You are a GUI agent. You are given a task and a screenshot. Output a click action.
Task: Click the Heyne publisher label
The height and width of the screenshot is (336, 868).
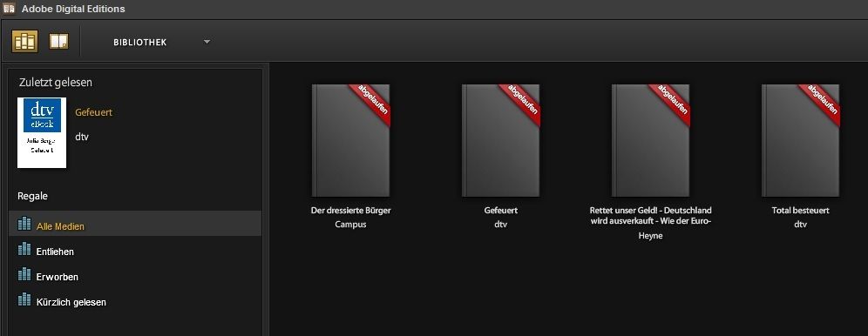pos(651,236)
